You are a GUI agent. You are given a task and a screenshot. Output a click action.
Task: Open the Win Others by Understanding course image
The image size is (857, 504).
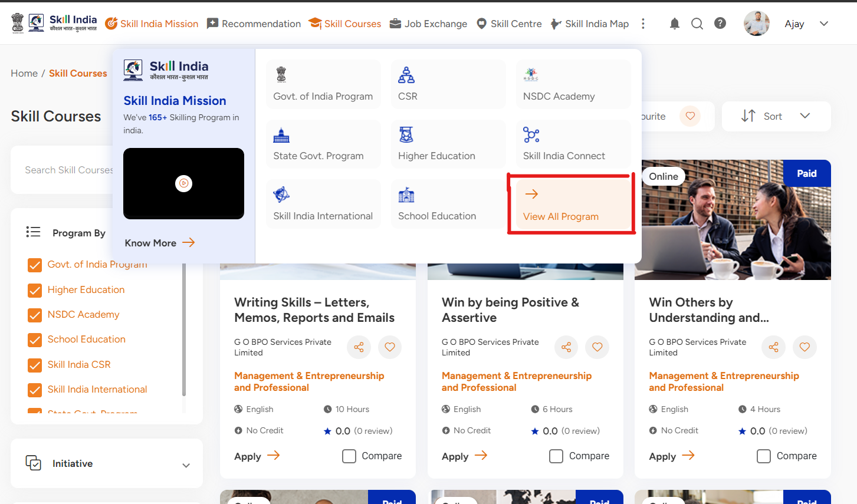click(733, 220)
